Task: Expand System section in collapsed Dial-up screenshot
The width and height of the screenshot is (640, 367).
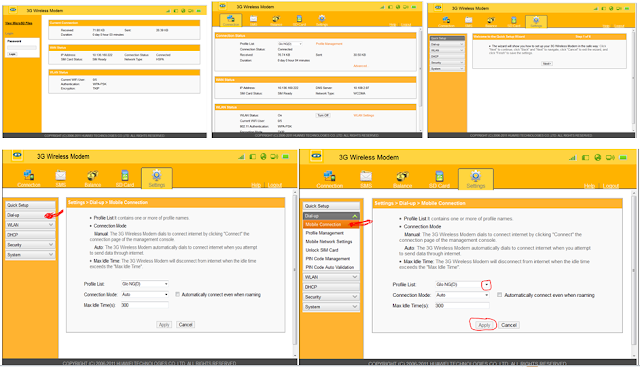Action: click(30, 254)
